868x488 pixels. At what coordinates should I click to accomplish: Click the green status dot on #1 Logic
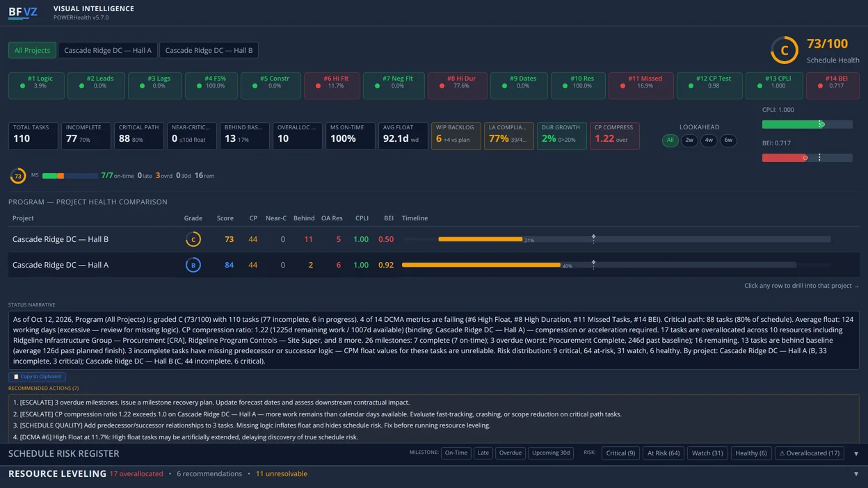coord(22,86)
